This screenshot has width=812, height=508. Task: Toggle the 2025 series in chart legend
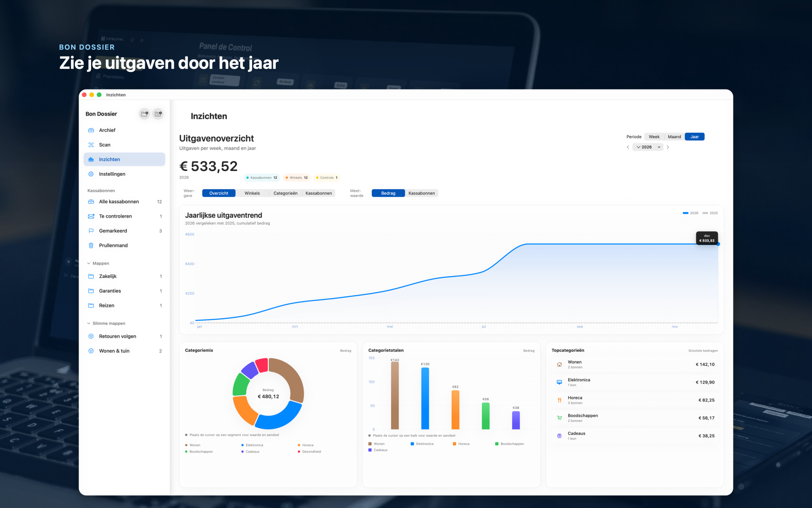710,213
